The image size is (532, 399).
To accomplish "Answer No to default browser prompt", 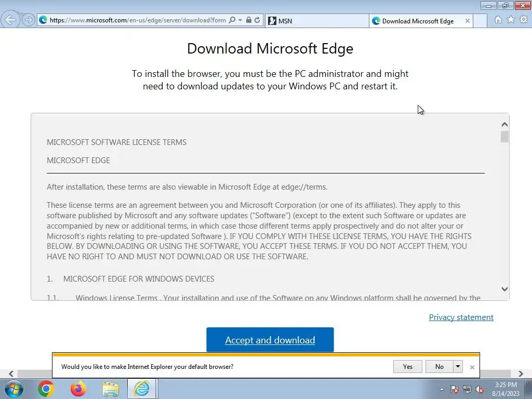I will [440, 366].
